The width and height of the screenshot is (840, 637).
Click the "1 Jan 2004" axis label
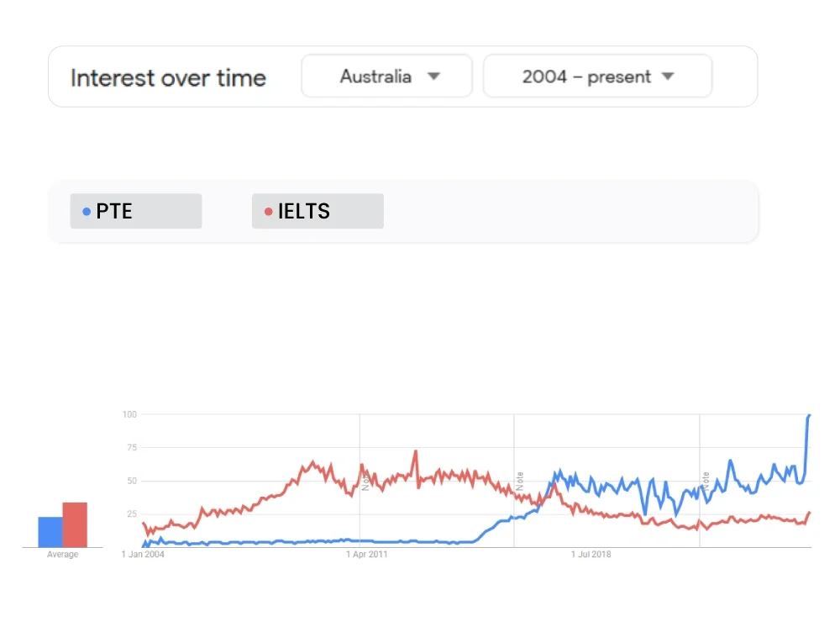(143, 555)
